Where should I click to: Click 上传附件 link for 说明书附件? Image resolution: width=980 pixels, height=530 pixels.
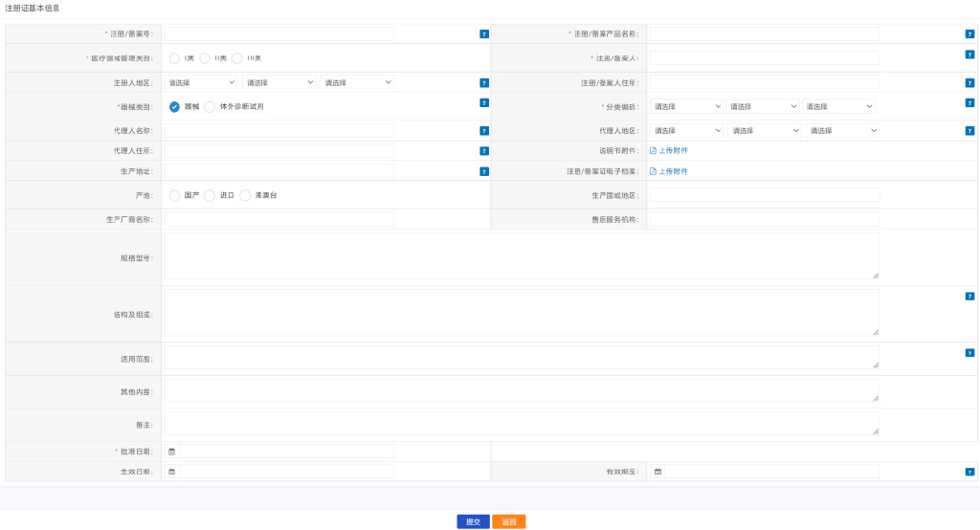(673, 150)
